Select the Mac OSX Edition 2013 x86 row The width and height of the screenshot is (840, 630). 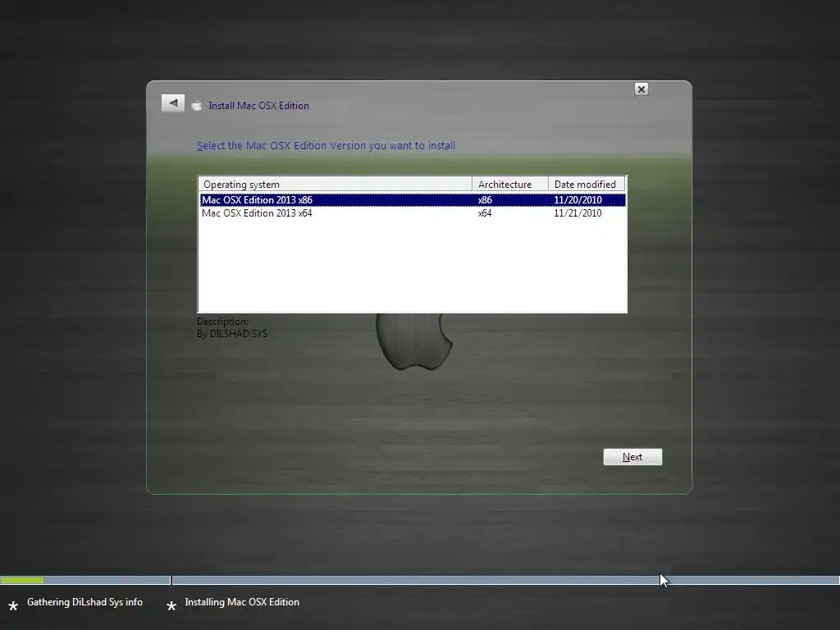pyautogui.click(x=413, y=200)
